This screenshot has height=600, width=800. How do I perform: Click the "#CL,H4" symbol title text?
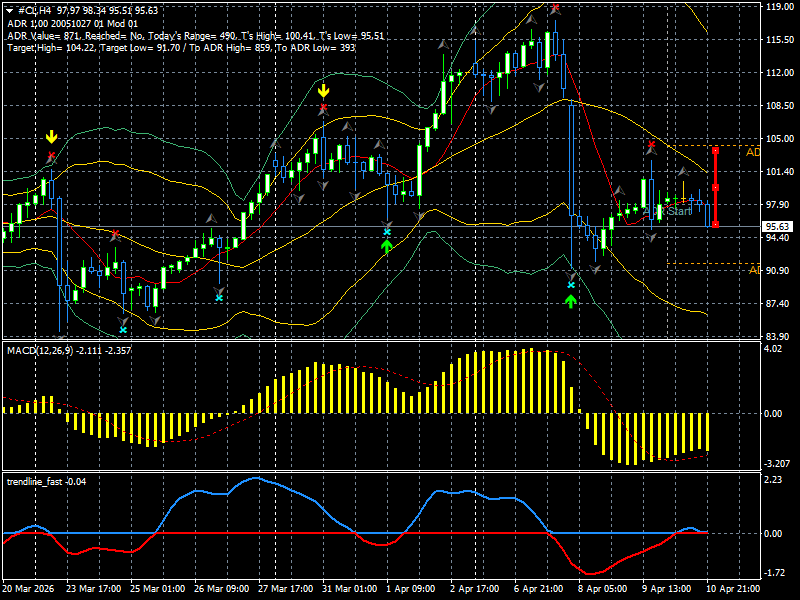click(37, 11)
